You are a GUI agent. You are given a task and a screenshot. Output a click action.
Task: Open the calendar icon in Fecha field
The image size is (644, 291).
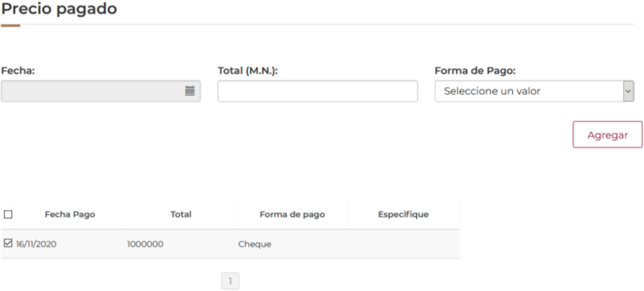tap(189, 91)
